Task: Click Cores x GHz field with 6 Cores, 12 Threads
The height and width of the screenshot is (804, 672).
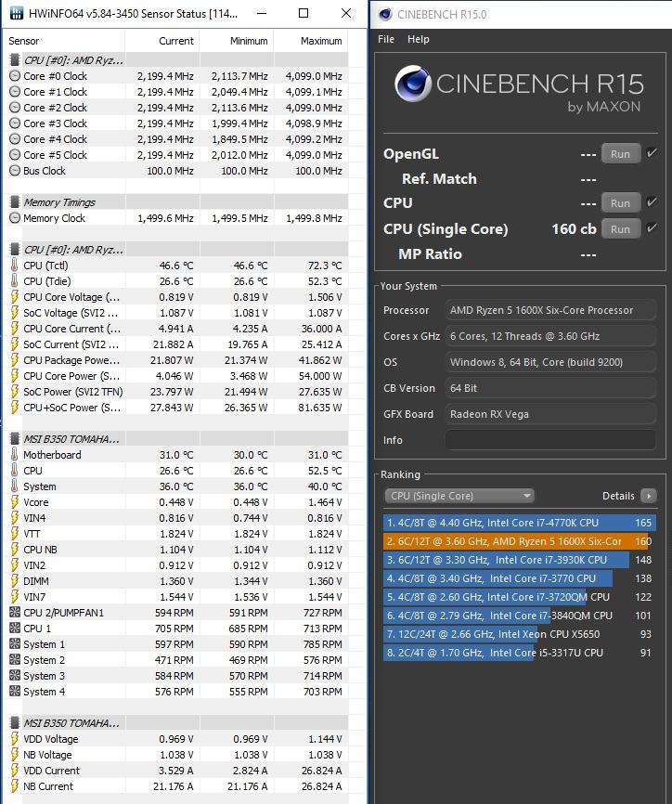Action: [x=550, y=336]
